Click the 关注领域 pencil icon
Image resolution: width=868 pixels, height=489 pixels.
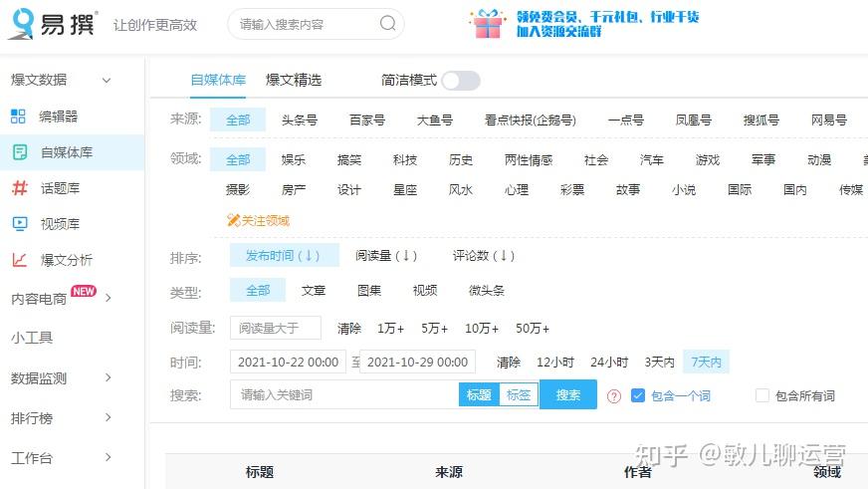pyautogui.click(x=233, y=220)
